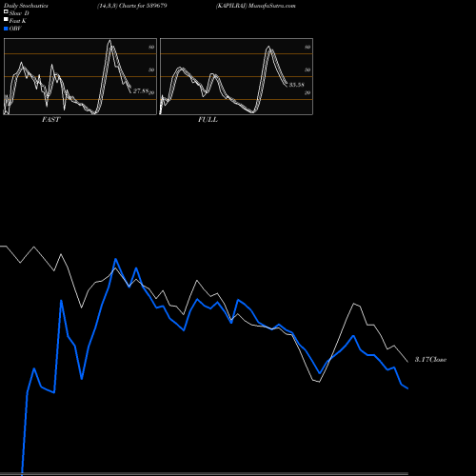476x476 pixels.
Task: Click the '(14,3,3) Charts for 539679' text
Action: click(x=132, y=6)
